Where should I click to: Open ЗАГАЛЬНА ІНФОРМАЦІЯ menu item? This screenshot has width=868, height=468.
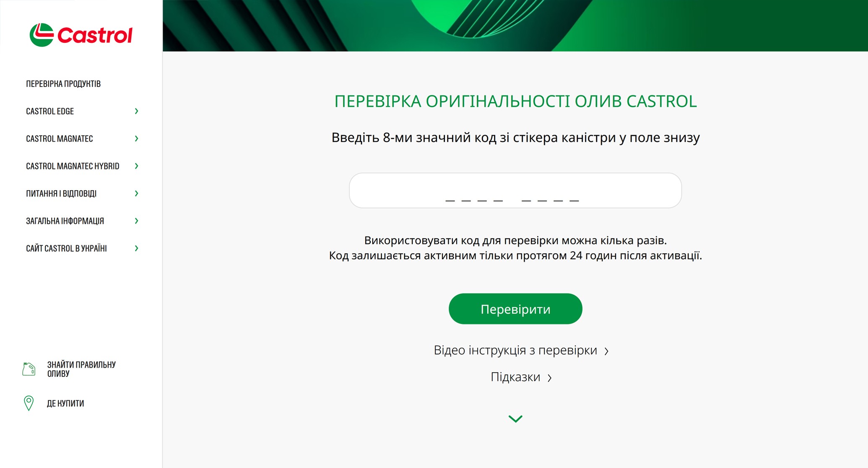click(65, 221)
